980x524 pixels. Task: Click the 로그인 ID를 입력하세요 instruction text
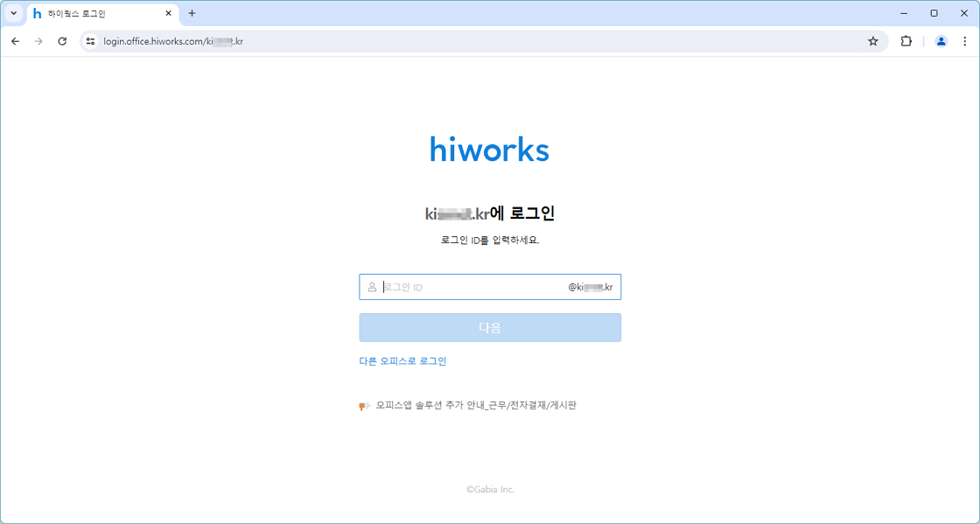coord(490,241)
